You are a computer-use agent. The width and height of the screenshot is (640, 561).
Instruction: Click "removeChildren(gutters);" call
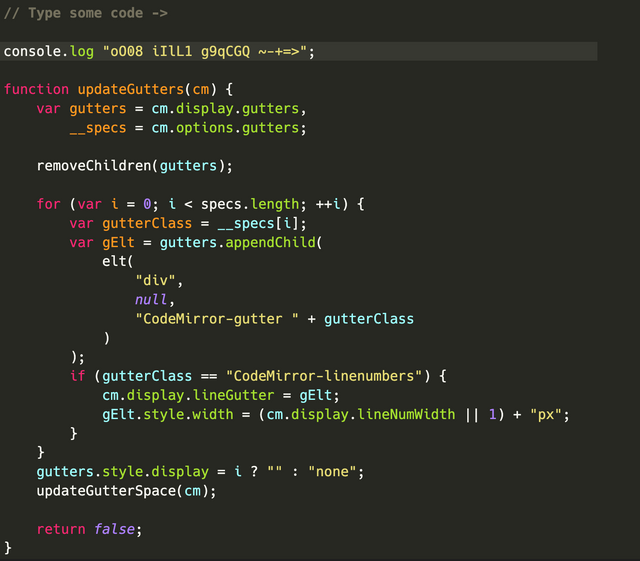(x=135, y=166)
